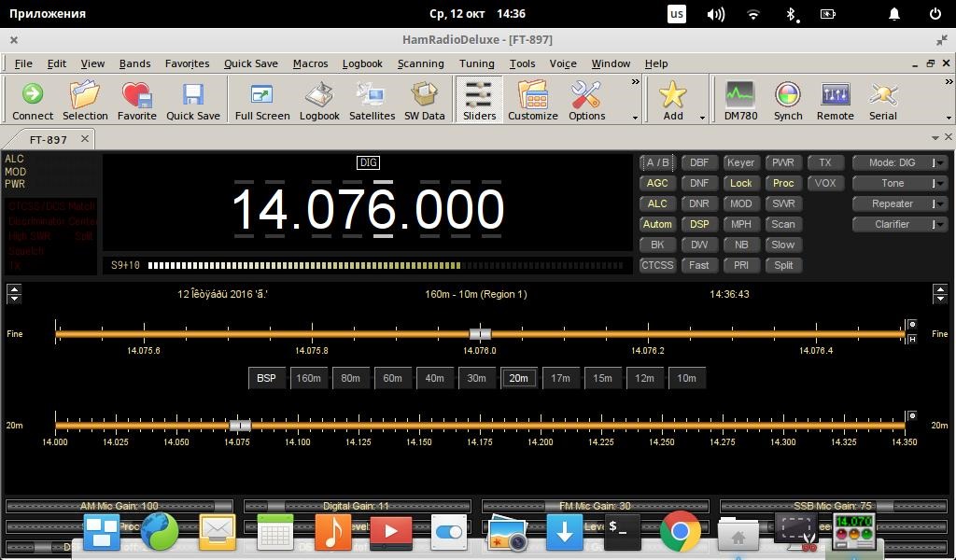Click the left up/down stepper arrows
Viewport: 956px width, 560px height.
[x=13, y=294]
